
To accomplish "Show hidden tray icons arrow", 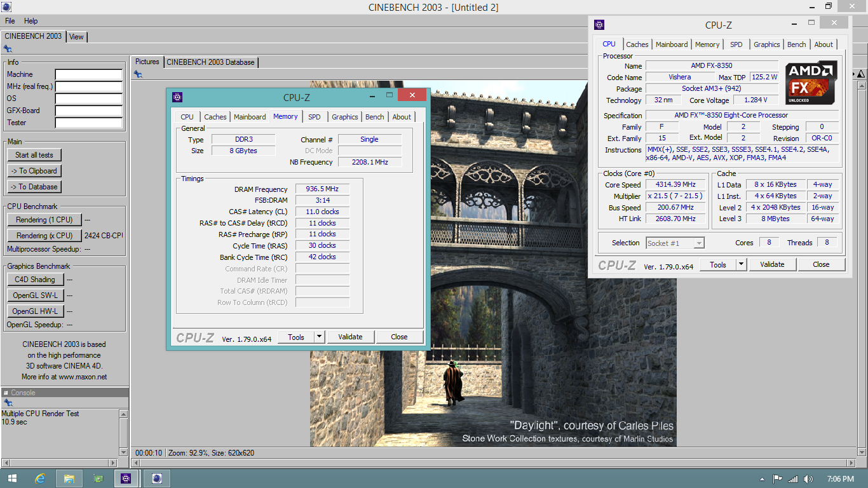I will pyautogui.click(x=762, y=479).
